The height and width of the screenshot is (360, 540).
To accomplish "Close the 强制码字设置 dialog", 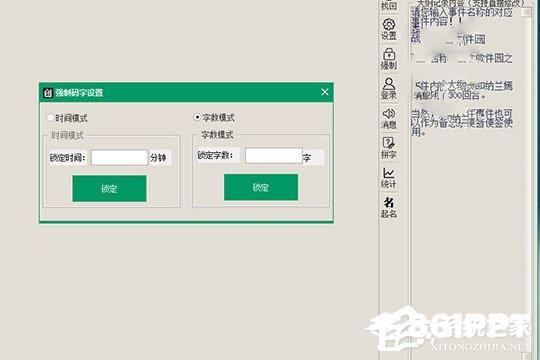I will click(x=325, y=92).
